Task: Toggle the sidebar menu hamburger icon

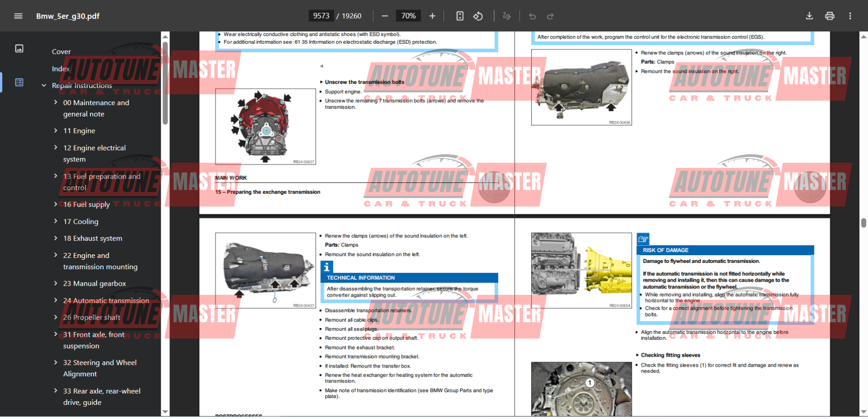Action: point(18,16)
